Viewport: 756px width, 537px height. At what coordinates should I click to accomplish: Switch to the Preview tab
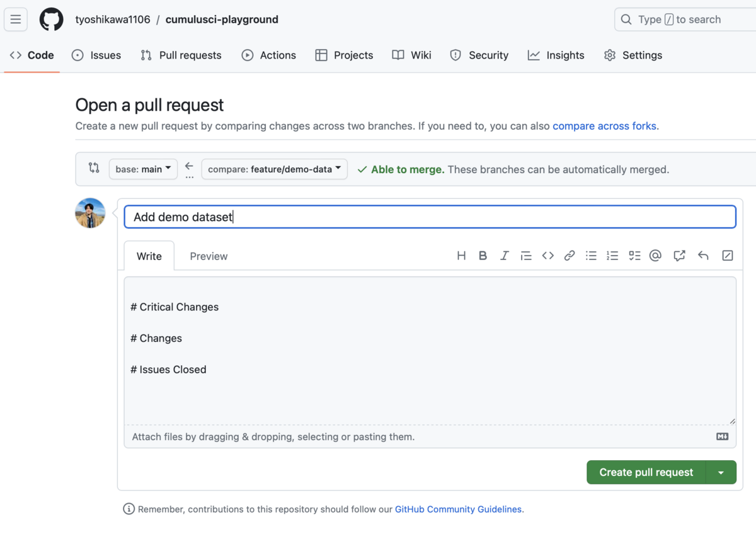coord(209,256)
